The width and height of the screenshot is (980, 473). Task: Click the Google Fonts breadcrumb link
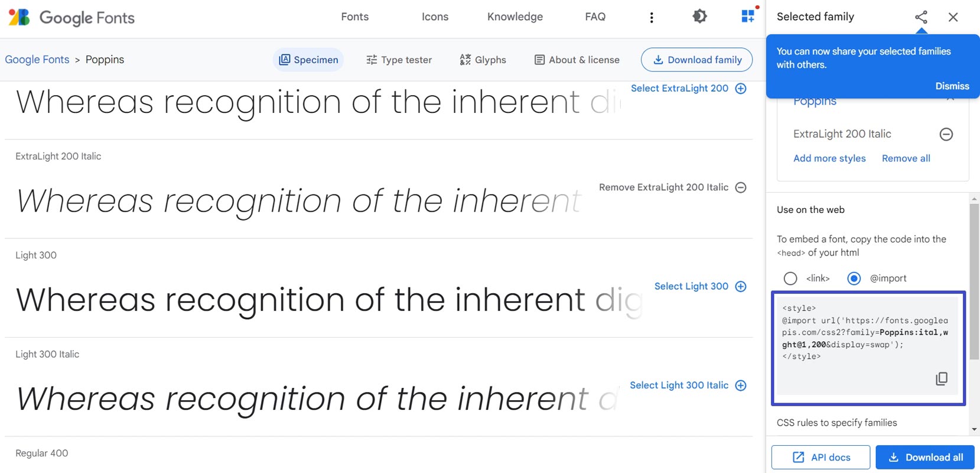tap(37, 59)
